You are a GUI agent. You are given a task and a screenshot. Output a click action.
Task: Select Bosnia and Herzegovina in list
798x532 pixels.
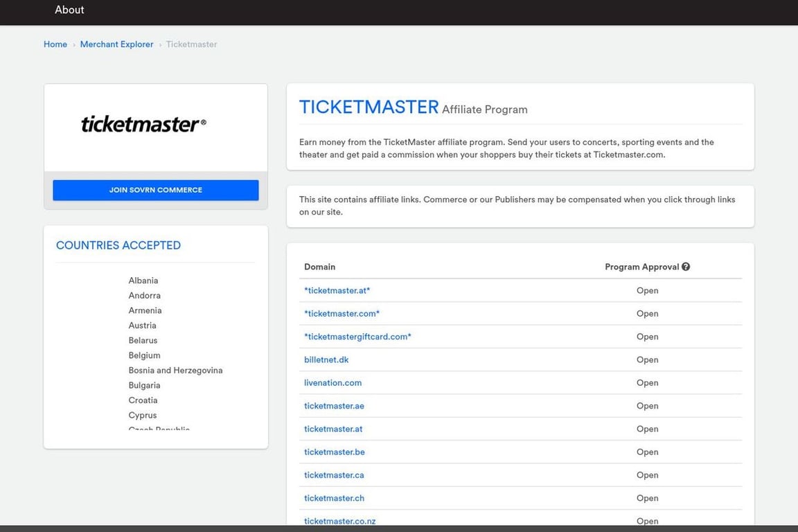coord(175,371)
